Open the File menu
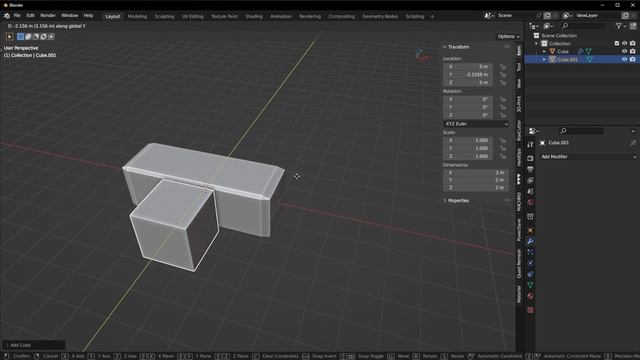The image size is (640, 360). [x=17, y=16]
